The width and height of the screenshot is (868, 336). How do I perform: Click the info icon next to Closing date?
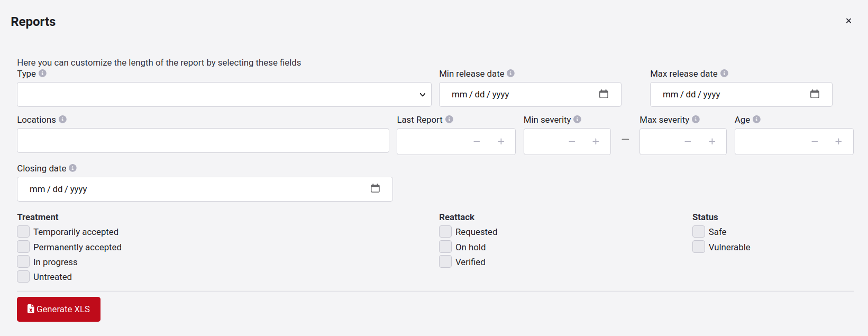(x=72, y=168)
